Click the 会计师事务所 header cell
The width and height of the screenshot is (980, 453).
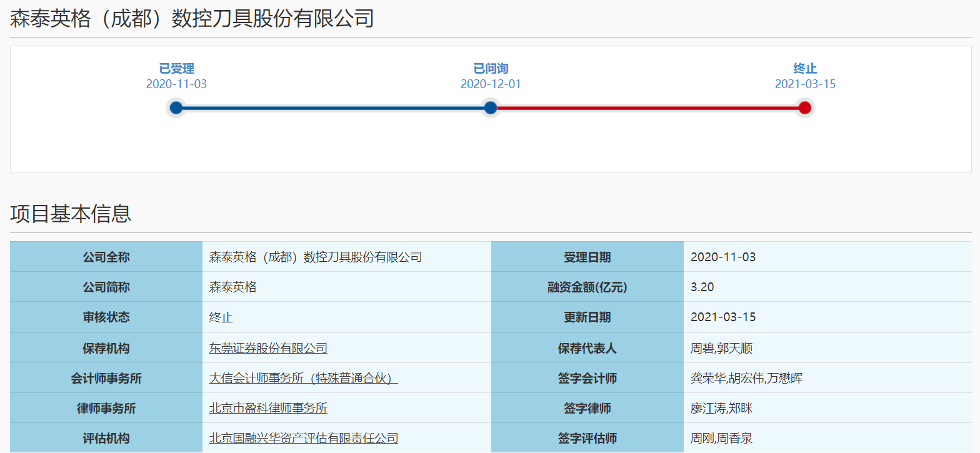pyautogui.click(x=106, y=378)
